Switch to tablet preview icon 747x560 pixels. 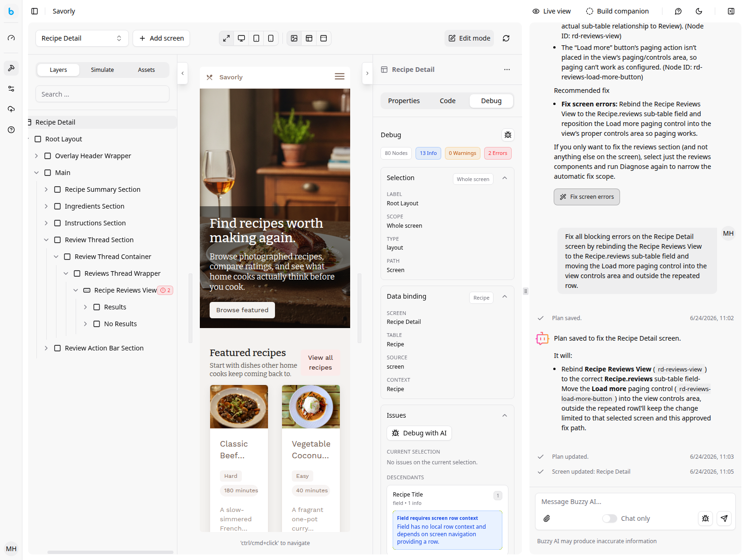(256, 38)
